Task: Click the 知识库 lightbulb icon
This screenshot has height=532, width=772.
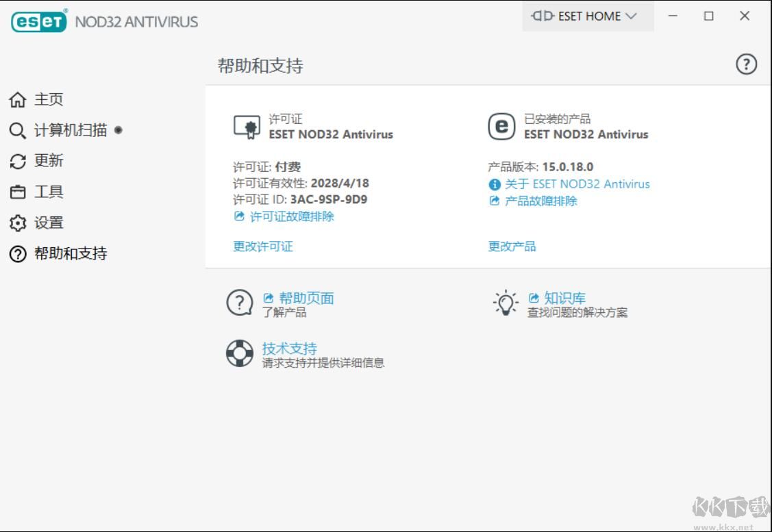Action: (x=506, y=303)
